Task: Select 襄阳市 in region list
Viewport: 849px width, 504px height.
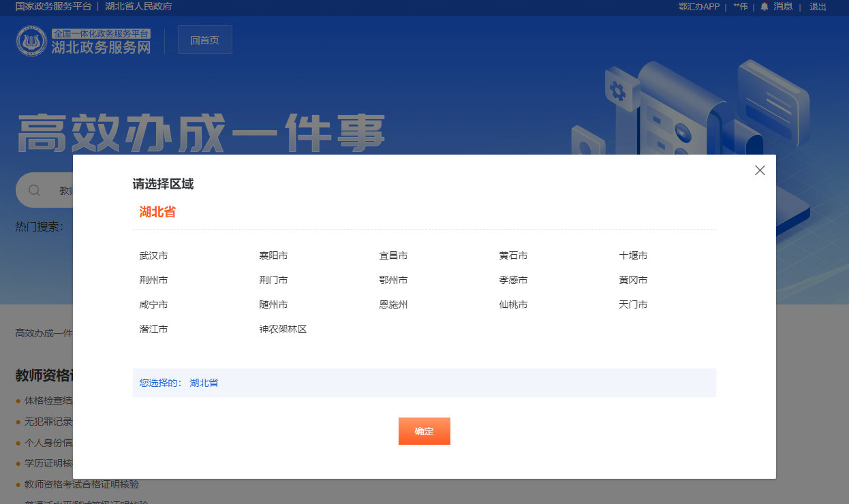Action: [x=273, y=255]
